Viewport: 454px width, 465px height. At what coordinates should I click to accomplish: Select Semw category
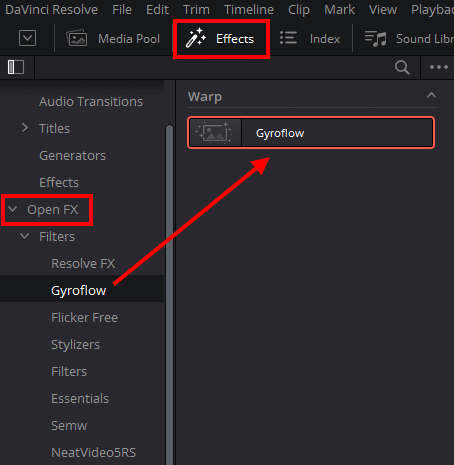[x=69, y=426]
